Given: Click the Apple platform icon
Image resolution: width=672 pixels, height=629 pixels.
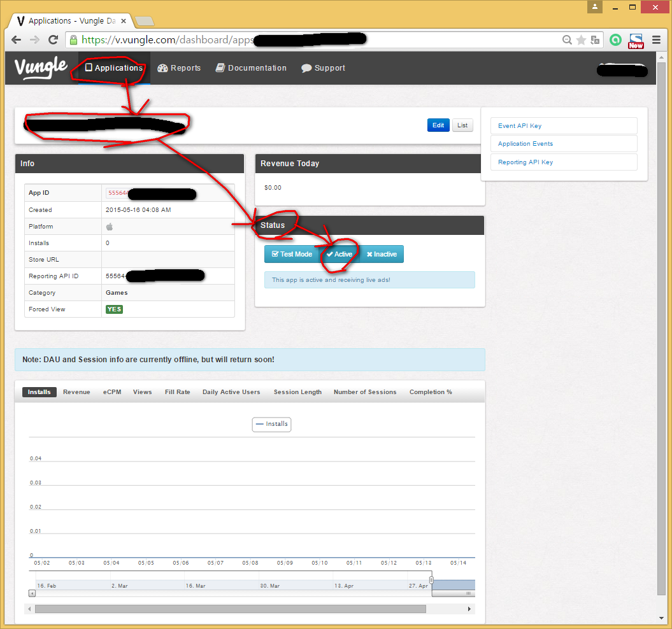Looking at the screenshot, I should pyautogui.click(x=110, y=226).
